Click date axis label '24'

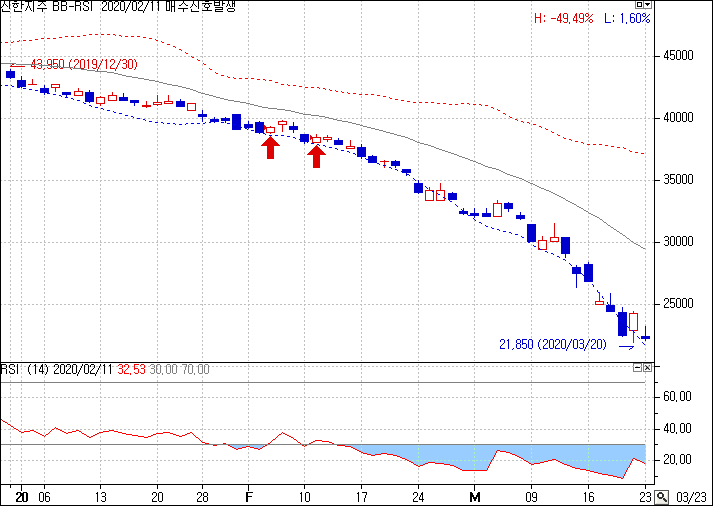click(x=418, y=497)
